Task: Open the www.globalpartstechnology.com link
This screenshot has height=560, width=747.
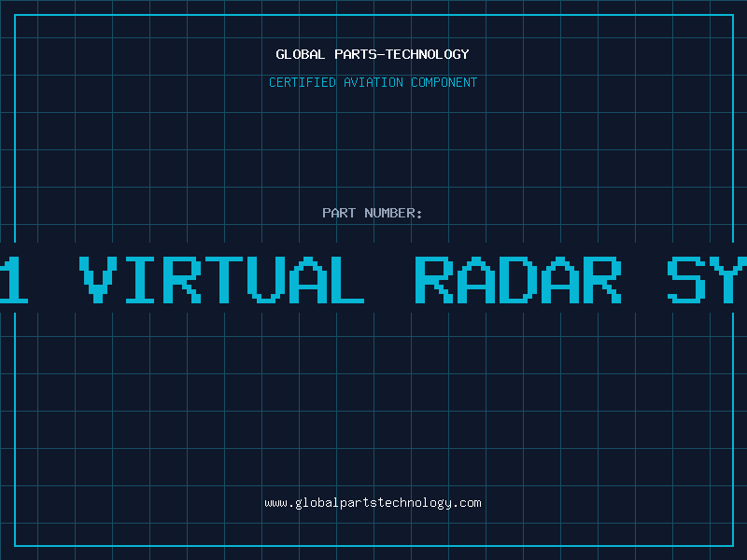Action: click(x=373, y=503)
